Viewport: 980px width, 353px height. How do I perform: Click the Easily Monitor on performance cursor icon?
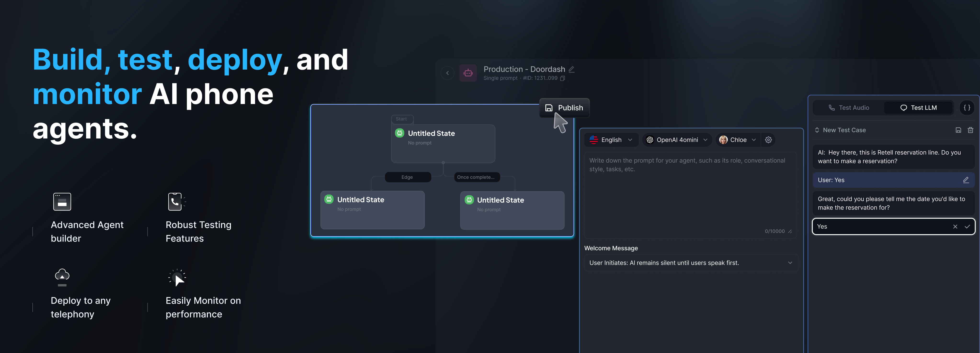tap(177, 278)
